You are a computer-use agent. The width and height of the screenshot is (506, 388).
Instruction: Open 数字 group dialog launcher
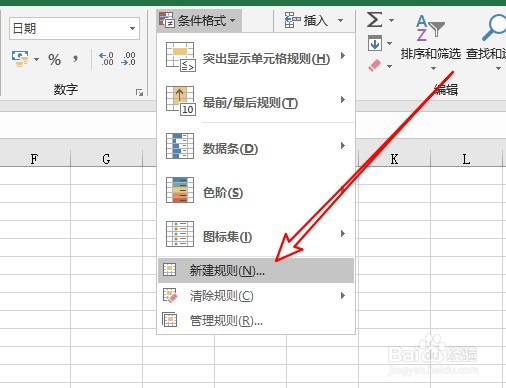(x=140, y=92)
